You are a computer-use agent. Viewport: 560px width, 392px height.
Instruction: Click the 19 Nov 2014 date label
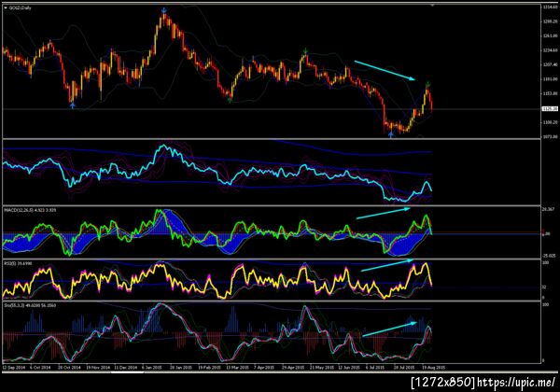point(98,367)
